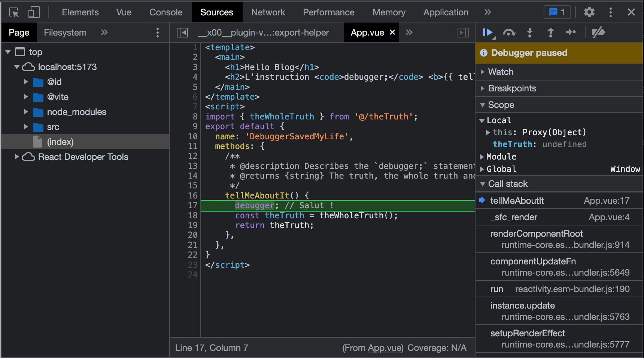Collapse the file navigator panel
This screenshot has width=644, height=358.
point(182,32)
